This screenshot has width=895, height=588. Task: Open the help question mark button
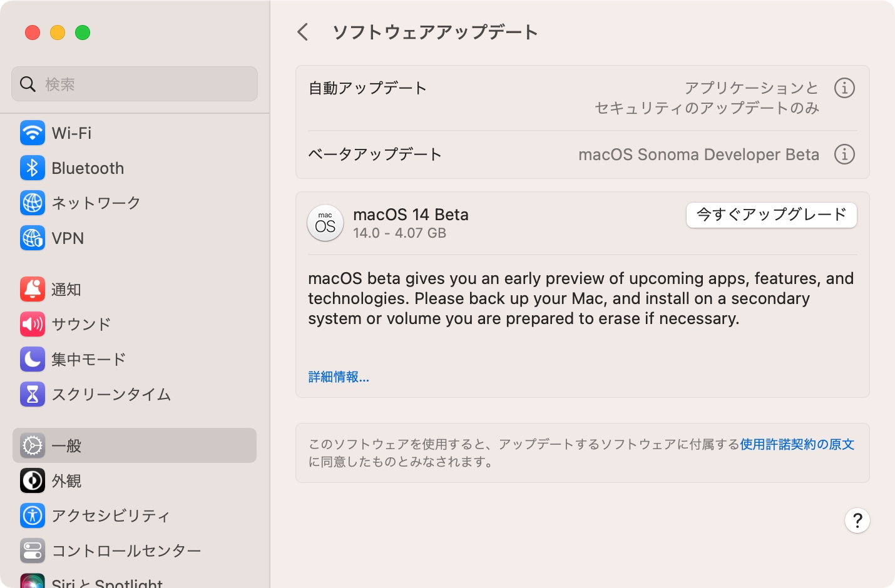(x=857, y=520)
